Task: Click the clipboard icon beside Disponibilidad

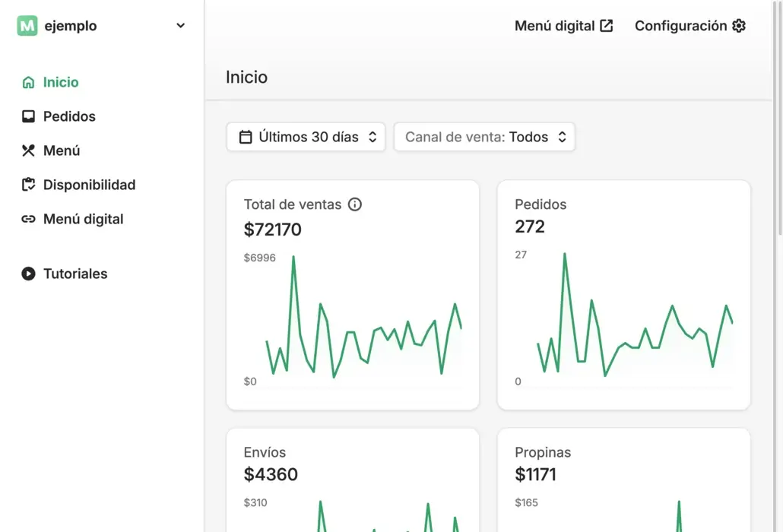Action: click(28, 185)
